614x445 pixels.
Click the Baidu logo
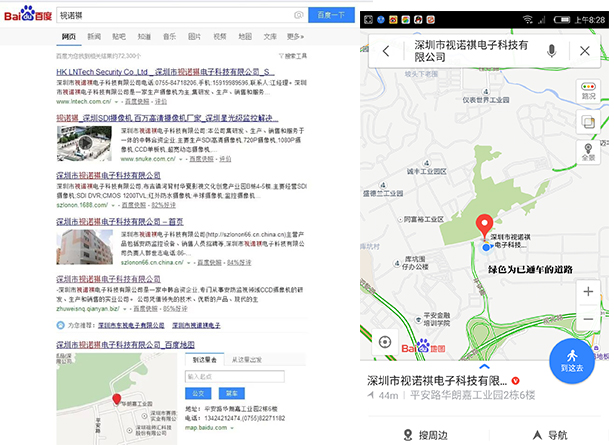click(x=28, y=14)
